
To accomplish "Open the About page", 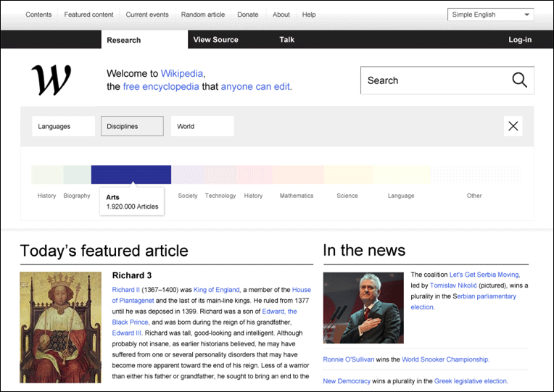I will (x=281, y=14).
